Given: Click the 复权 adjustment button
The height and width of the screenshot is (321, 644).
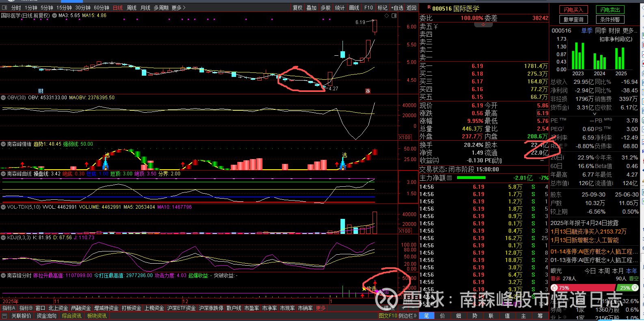Looking at the screenshot, I should coord(298,8).
